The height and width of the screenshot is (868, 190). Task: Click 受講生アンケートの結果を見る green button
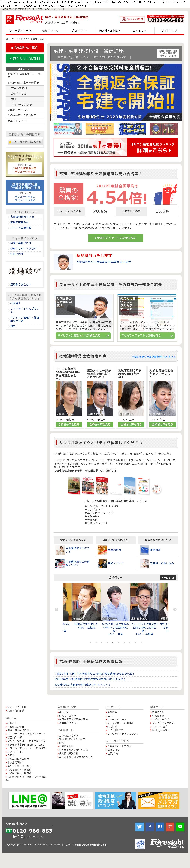pyautogui.click(x=116, y=238)
